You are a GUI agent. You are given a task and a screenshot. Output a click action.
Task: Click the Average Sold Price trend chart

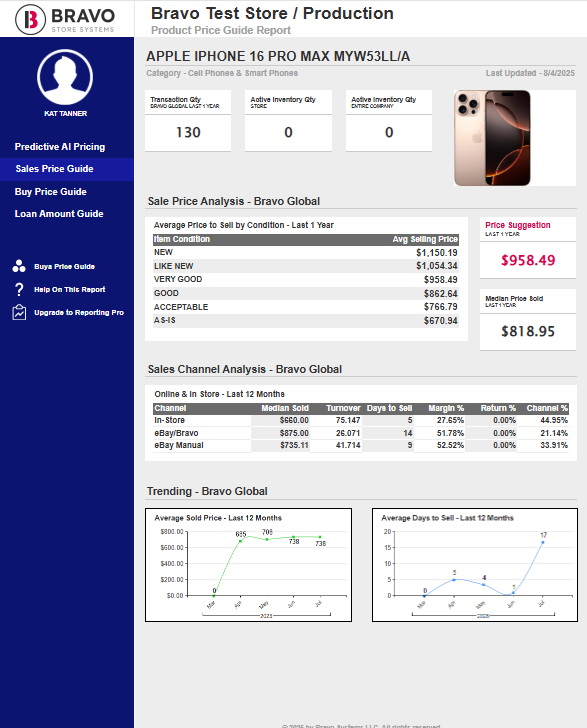(248, 565)
